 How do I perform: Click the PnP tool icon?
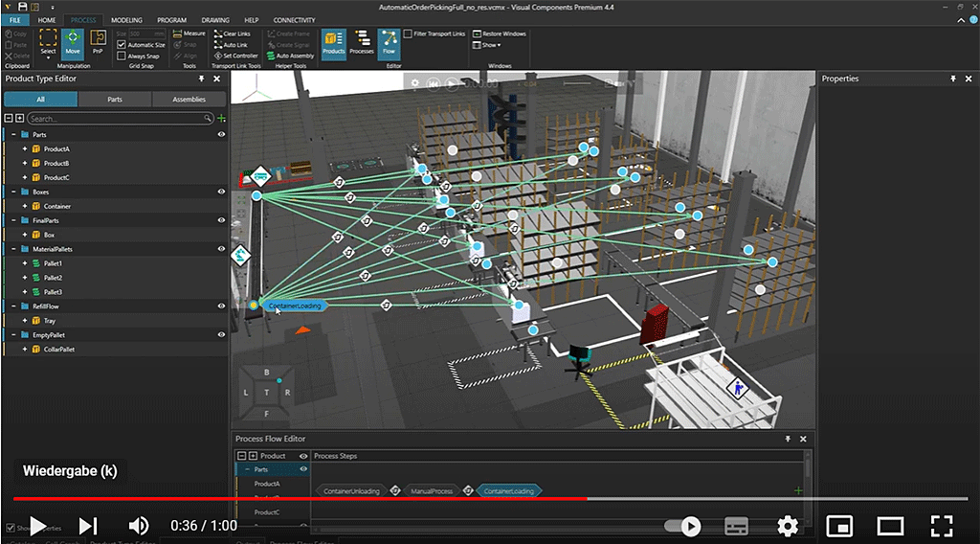point(98,41)
